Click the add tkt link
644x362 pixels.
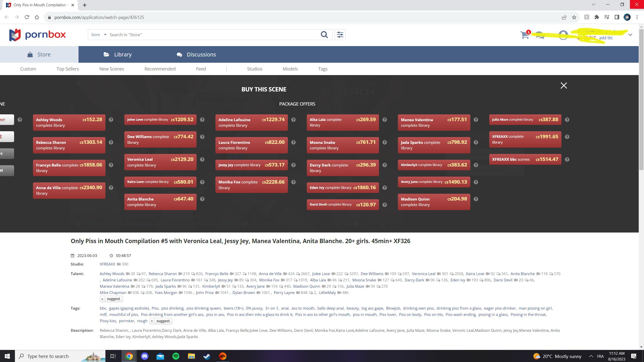(x=606, y=38)
